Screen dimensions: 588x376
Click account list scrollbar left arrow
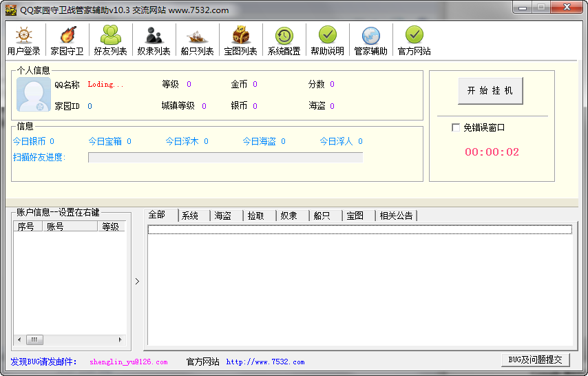[x=19, y=340]
